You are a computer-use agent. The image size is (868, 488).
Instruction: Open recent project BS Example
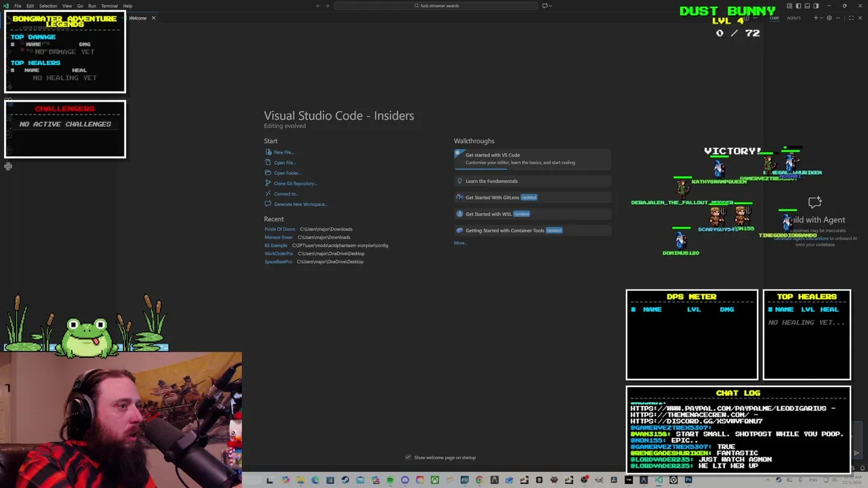tap(276, 245)
